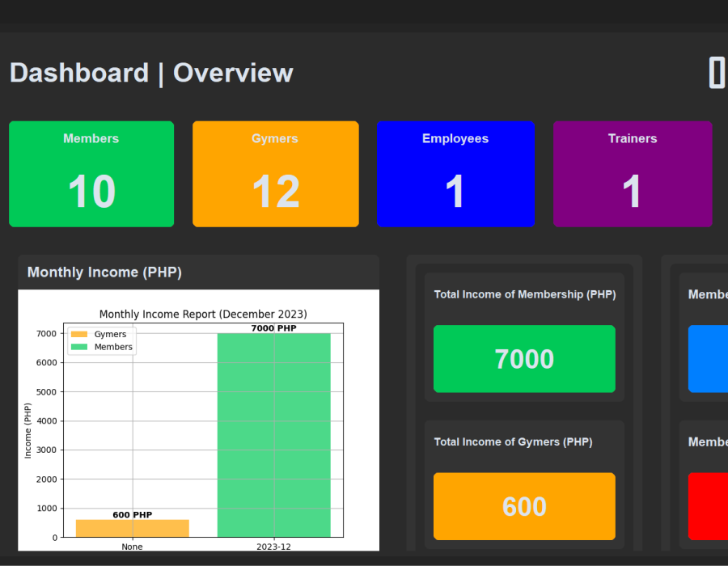The height and width of the screenshot is (566, 728).
Task: Click the green Members legend swatch
Action: click(78, 347)
